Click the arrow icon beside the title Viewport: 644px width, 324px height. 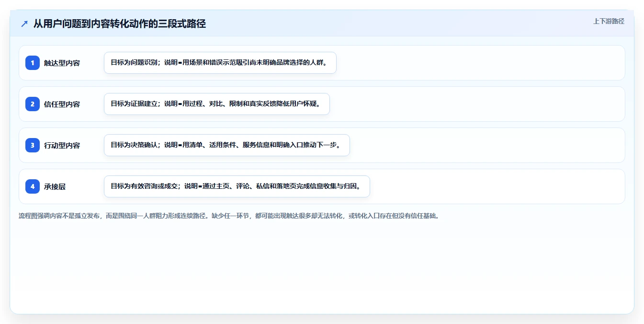point(24,24)
